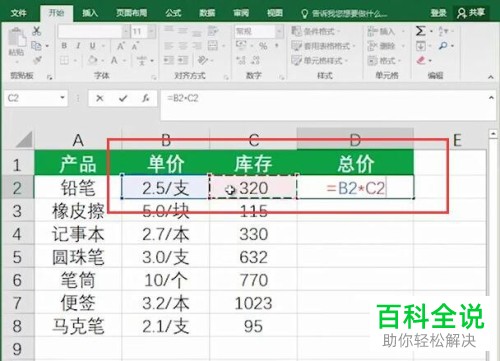
Task: Switch to the 公式 tab
Action: point(173,13)
